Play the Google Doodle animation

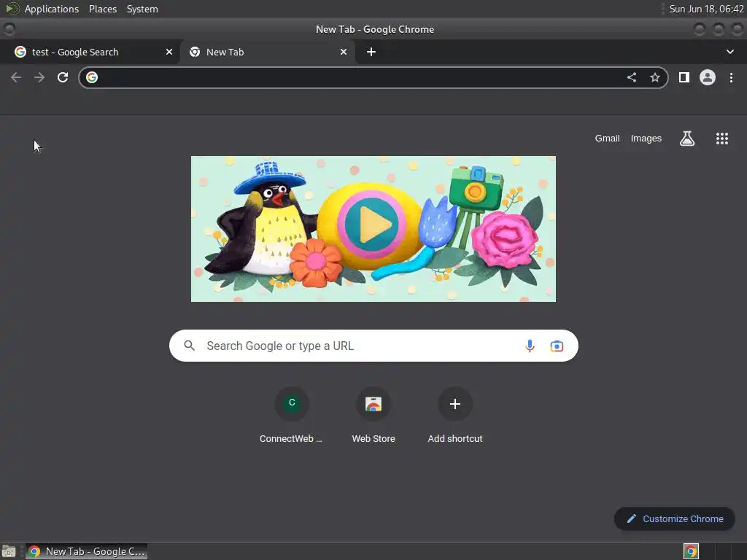371,225
